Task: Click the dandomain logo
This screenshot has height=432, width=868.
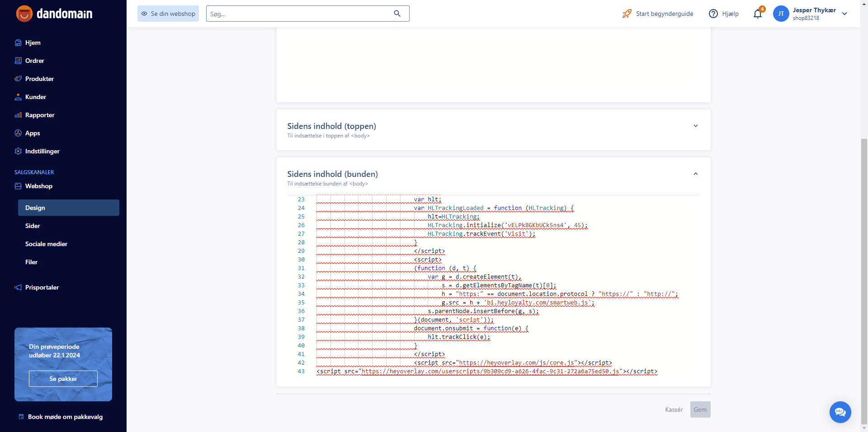Action: click(x=54, y=14)
